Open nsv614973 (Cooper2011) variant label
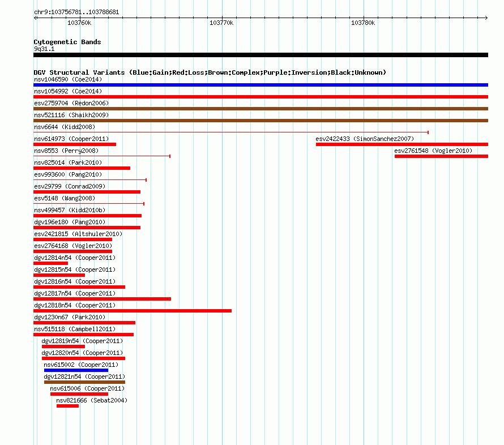The width and height of the screenshot is (504, 445). pyautogui.click(x=71, y=139)
